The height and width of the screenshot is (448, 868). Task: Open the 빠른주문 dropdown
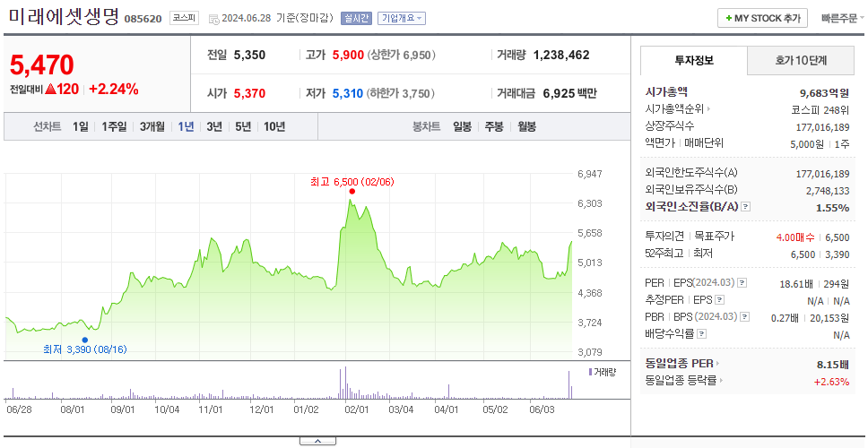pyautogui.click(x=843, y=18)
